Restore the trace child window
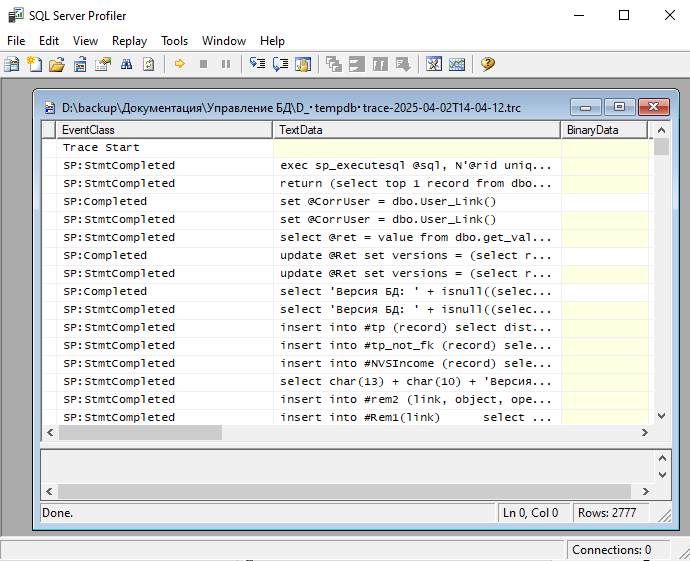690x561 pixels. [620, 107]
